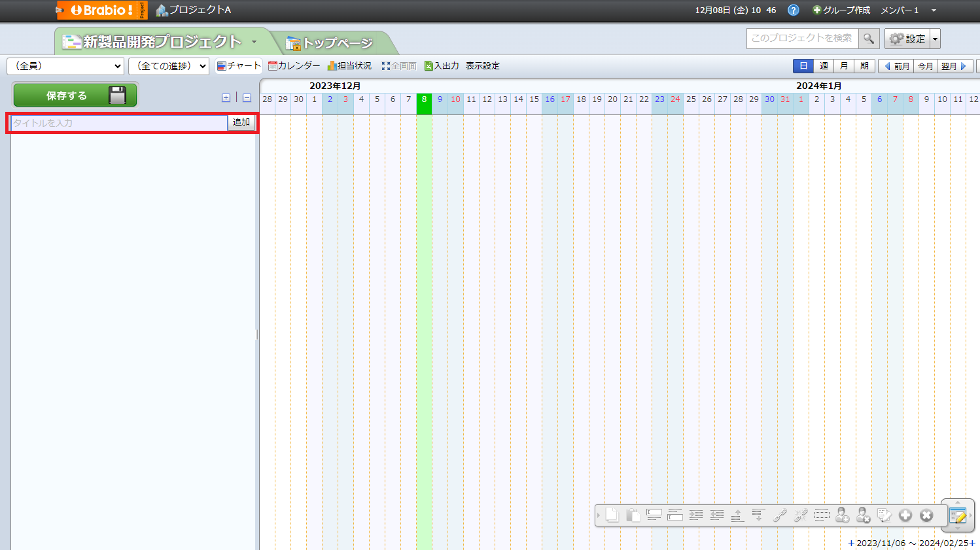Click the add assignee person icon
The width and height of the screenshot is (980, 550).
842,515
